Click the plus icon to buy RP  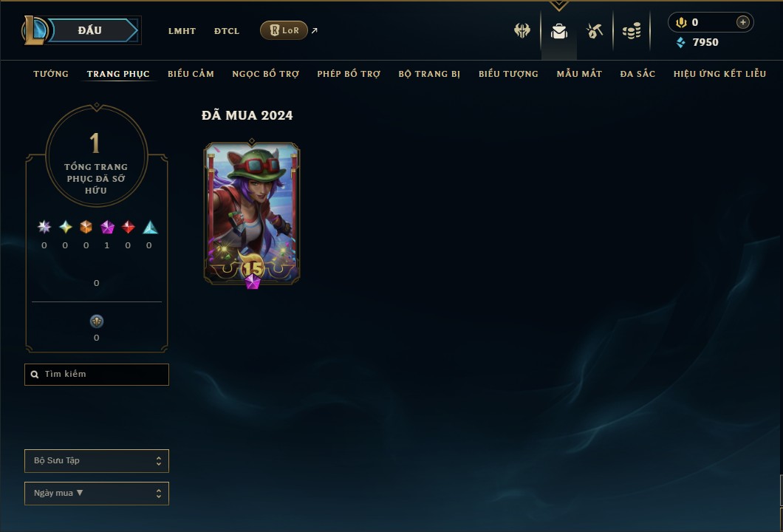pyautogui.click(x=743, y=22)
